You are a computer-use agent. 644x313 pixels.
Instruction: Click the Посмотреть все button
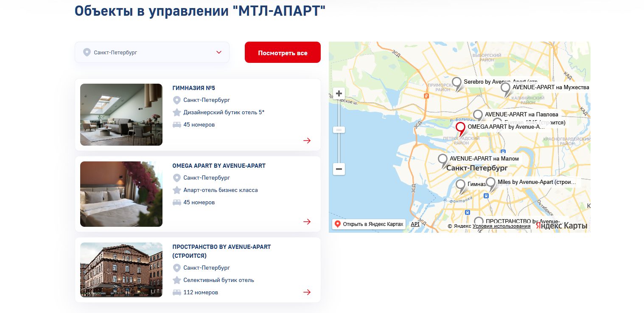coord(283,52)
